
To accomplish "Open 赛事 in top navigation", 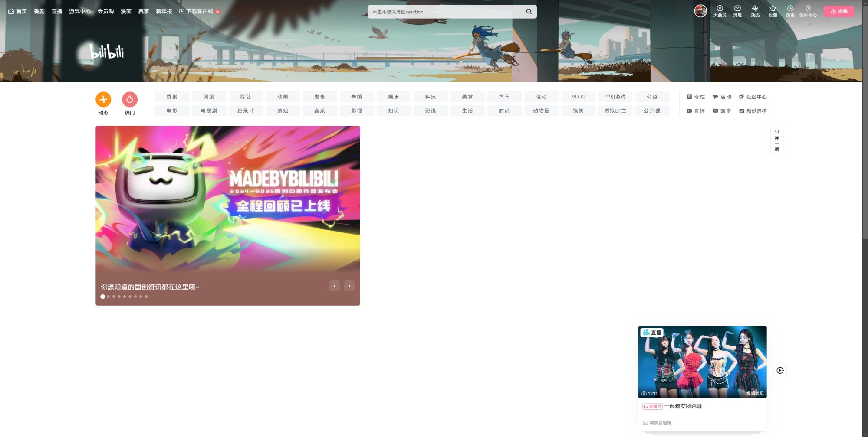I will coord(144,11).
